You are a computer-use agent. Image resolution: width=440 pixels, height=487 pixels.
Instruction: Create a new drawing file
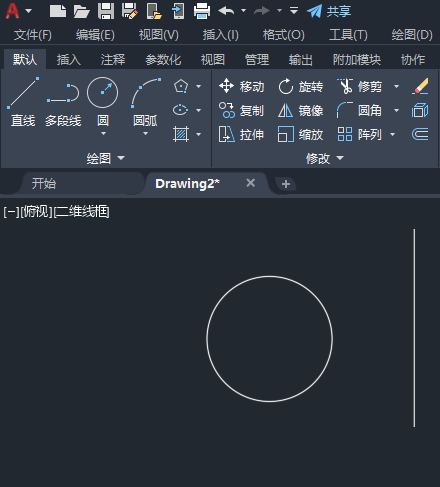(58, 11)
